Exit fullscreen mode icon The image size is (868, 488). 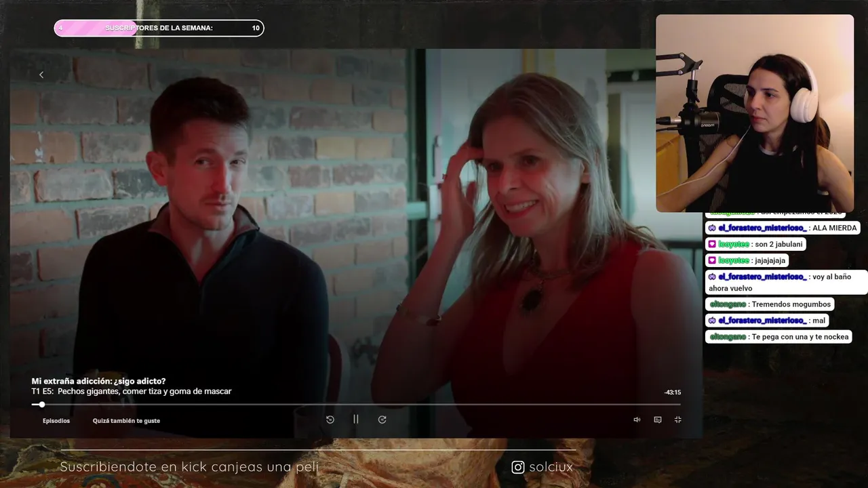click(x=677, y=420)
